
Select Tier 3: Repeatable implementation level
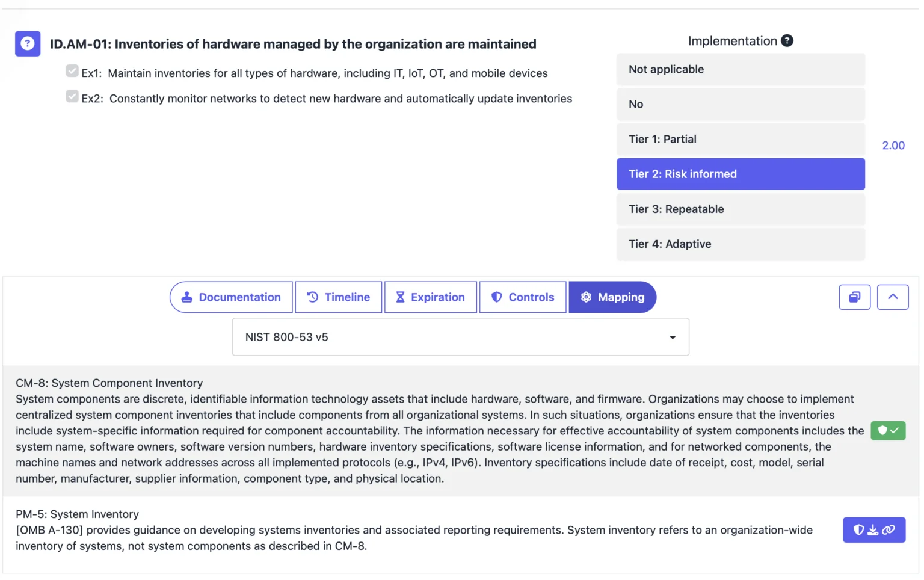point(741,209)
